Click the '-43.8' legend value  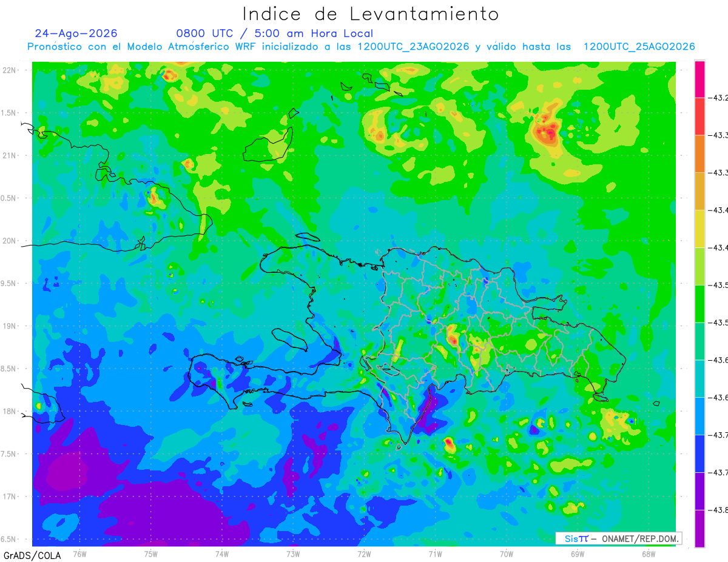tap(720, 510)
